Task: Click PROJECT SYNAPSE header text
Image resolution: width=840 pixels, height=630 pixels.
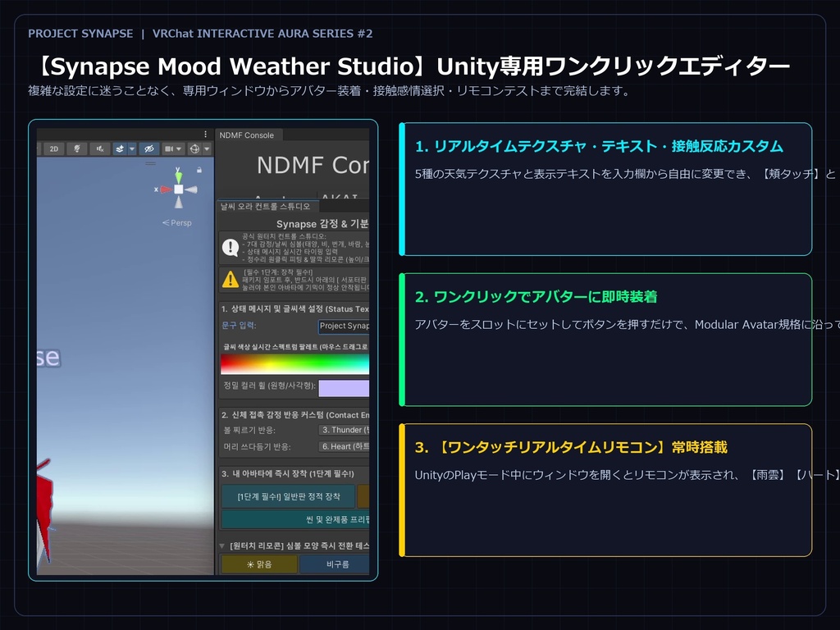Action: tap(80, 34)
